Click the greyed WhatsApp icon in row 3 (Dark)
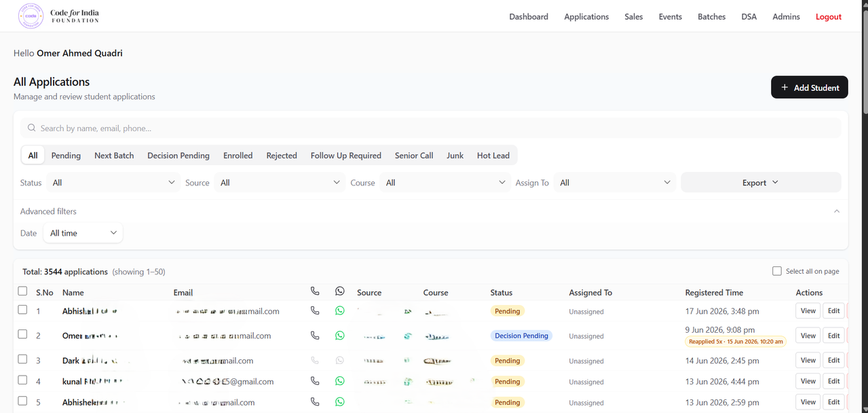Image resolution: width=868 pixels, height=413 pixels. pos(340,360)
